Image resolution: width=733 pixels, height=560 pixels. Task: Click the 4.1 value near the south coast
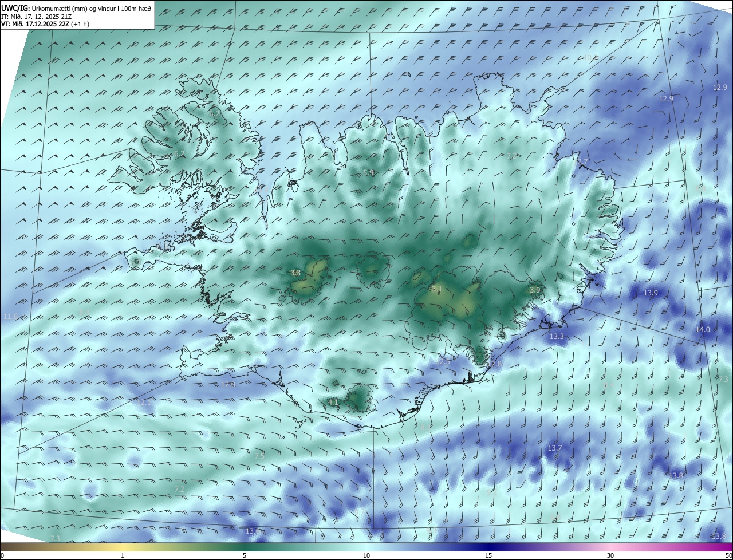333,403
